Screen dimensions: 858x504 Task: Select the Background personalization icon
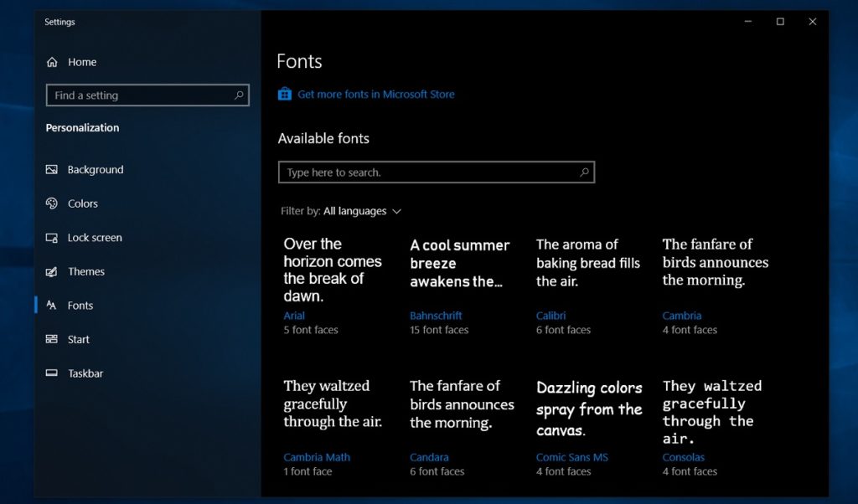click(52, 169)
